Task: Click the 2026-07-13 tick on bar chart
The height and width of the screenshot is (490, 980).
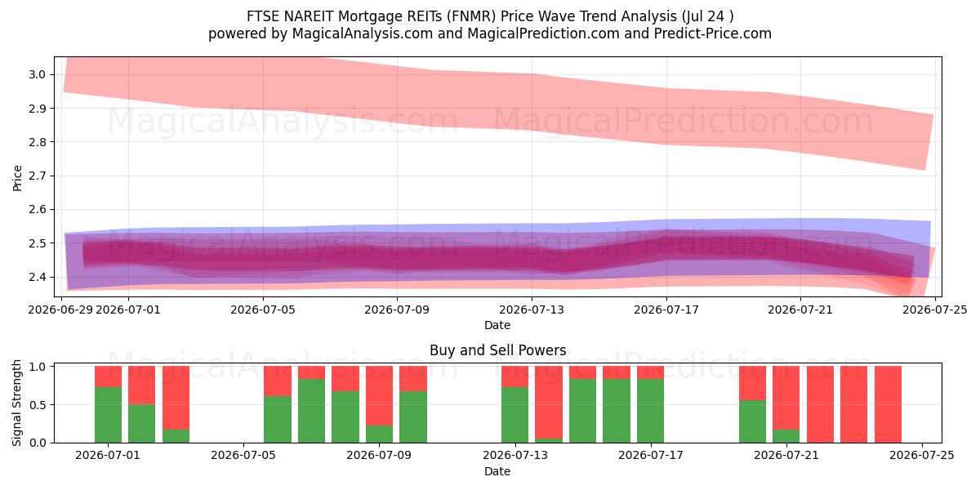Action: point(515,456)
